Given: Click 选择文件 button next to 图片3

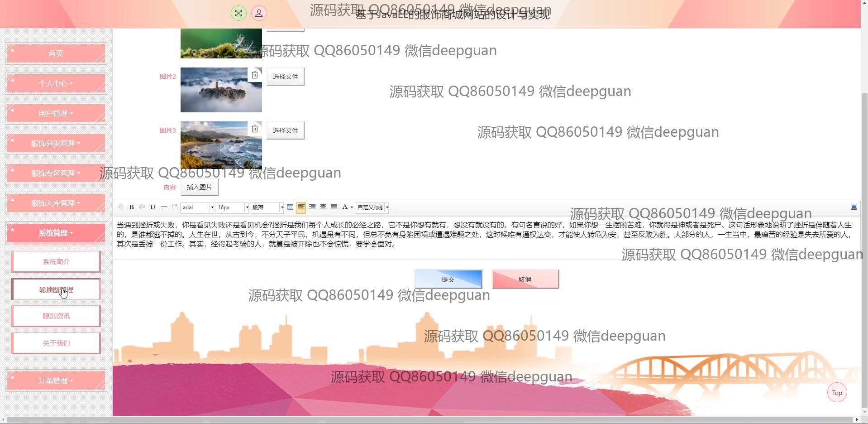Looking at the screenshot, I should coord(285,130).
